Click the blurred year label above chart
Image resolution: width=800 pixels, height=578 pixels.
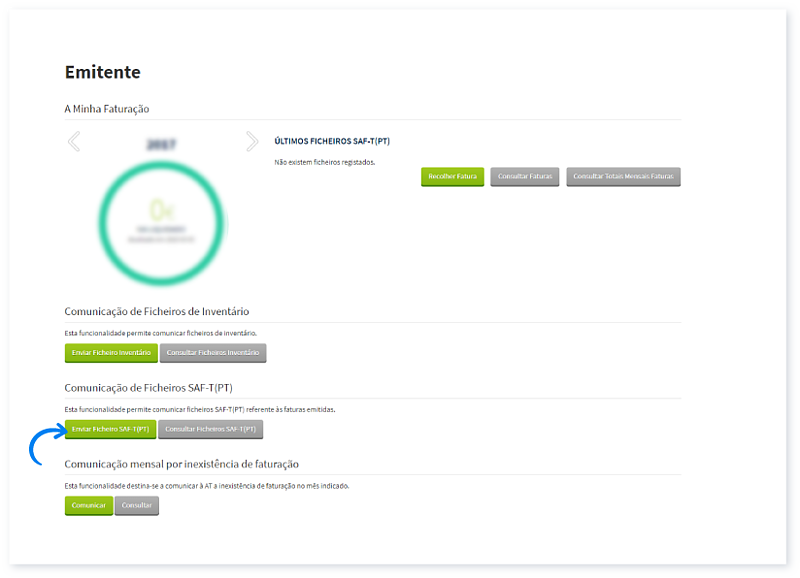161,144
